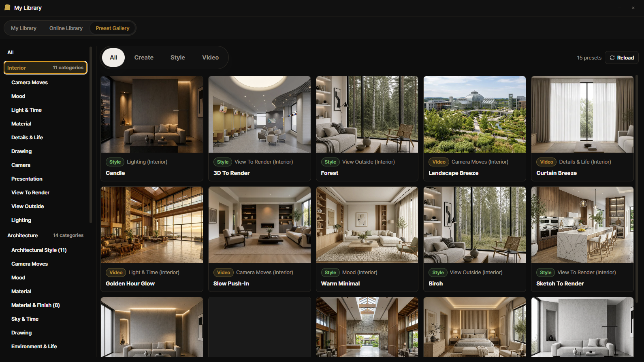Image resolution: width=644 pixels, height=362 pixels.
Task: Filter presets by Video
Action: point(211,57)
